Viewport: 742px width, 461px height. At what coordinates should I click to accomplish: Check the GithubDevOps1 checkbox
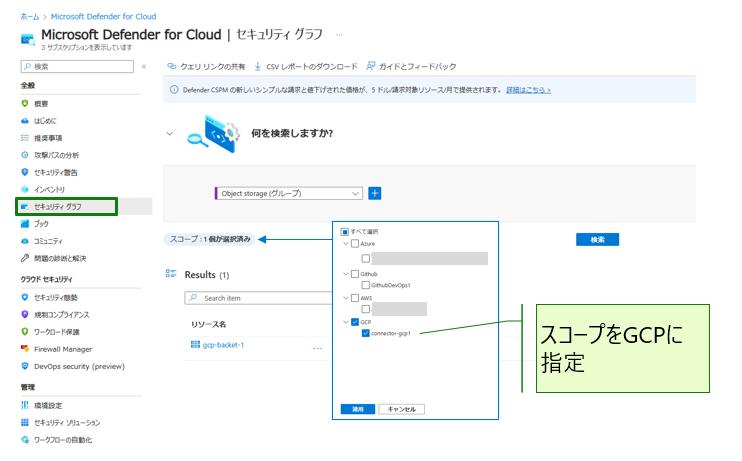point(365,285)
